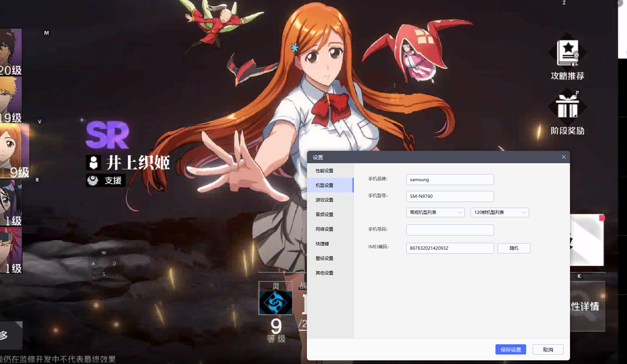Switch to the 性能设置 tab

(x=324, y=171)
